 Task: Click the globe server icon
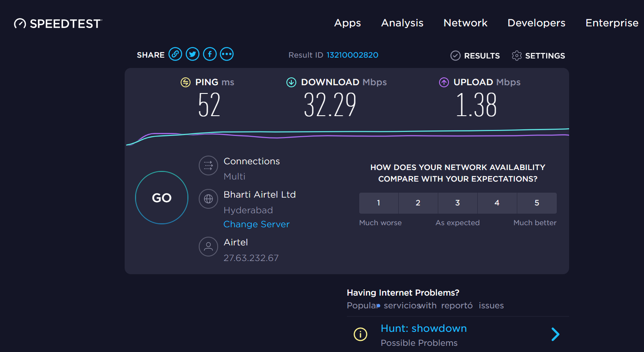[x=208, y=199]
